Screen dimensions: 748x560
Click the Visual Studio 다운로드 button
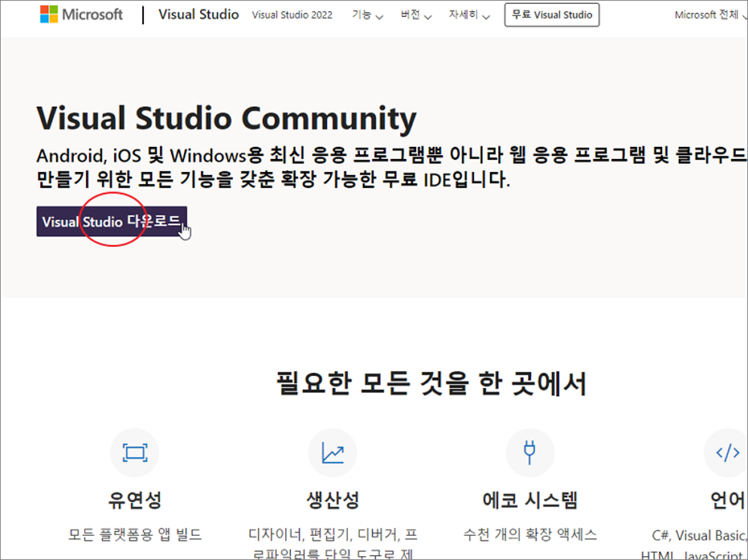point(112,221)
